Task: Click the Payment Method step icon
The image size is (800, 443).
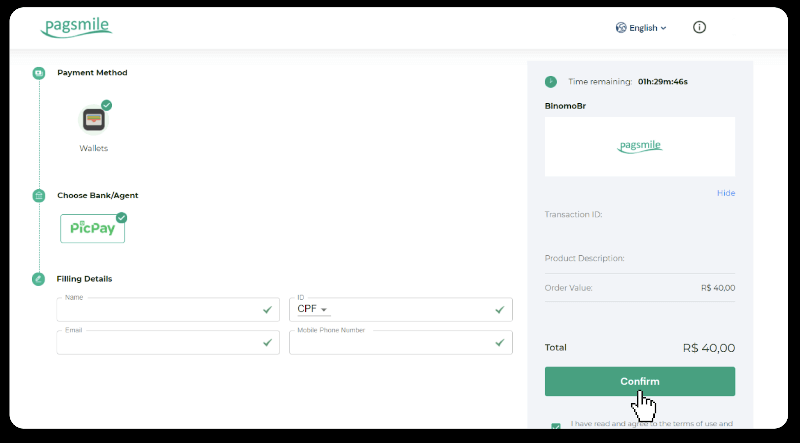Action: [x=39, y=73]
